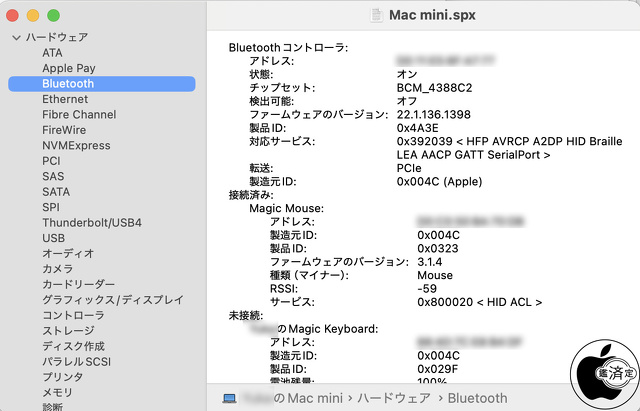
Task: Click the Mac mini.spx document icon
Action: [x=376, y=16]
